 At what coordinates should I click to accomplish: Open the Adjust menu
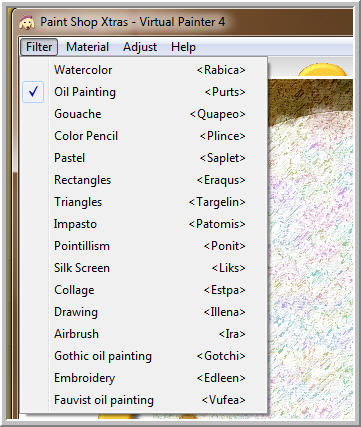click(140, 47)
